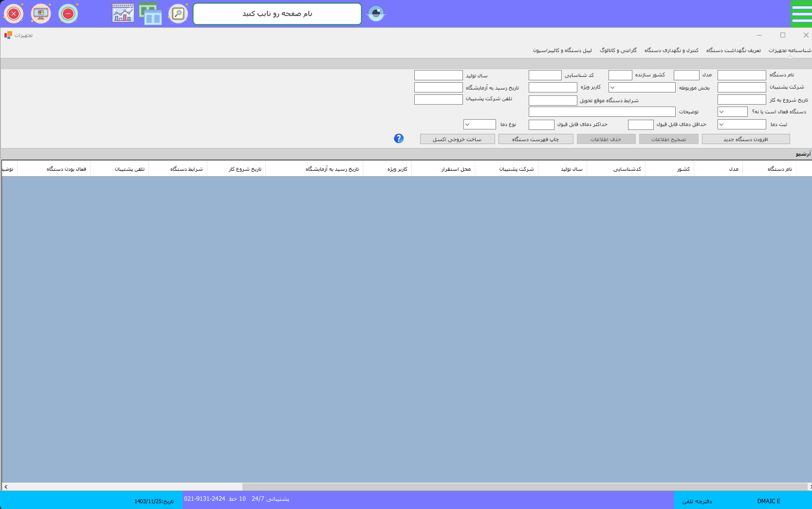
Task: Click the blue help question mark icon
Action: pos(399,139)
